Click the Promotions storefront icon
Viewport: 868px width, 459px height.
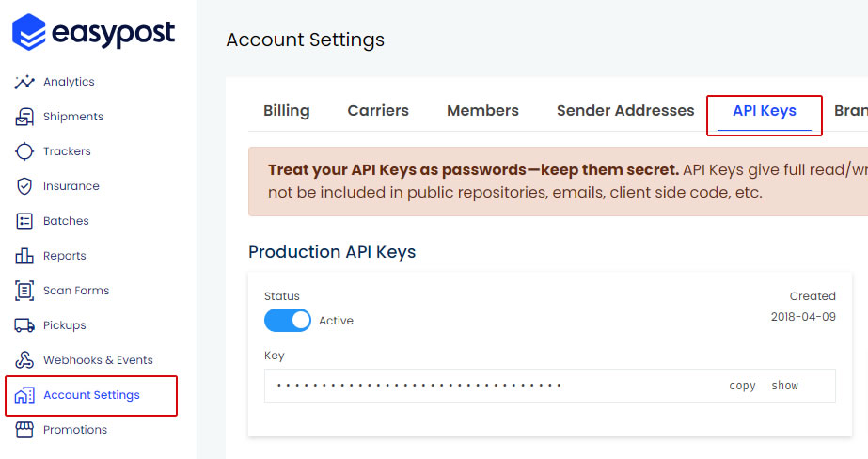[24, 430]
